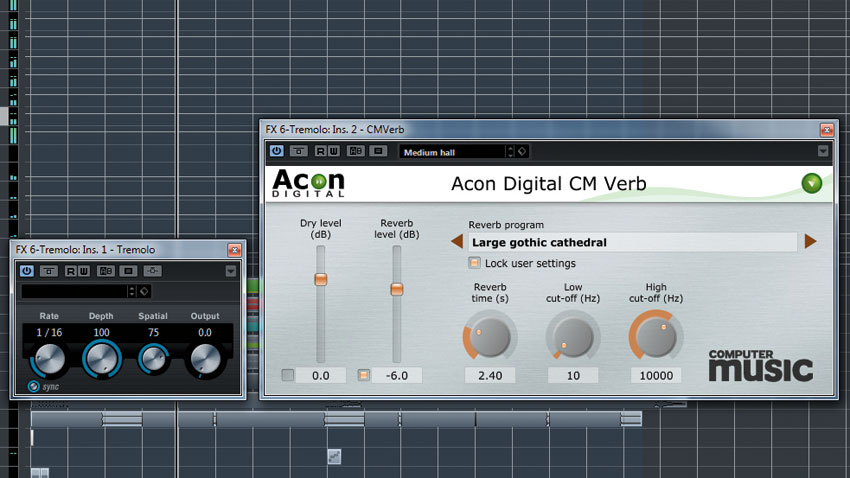Click the Dry level slider handle

[x=321, y=279]
